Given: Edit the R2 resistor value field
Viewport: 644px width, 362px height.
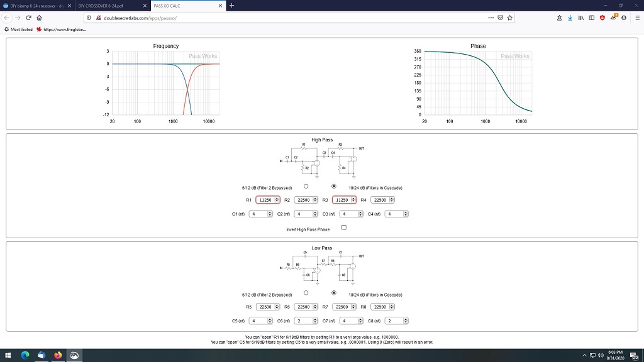Looking at the screenshot, I should 306,200.
